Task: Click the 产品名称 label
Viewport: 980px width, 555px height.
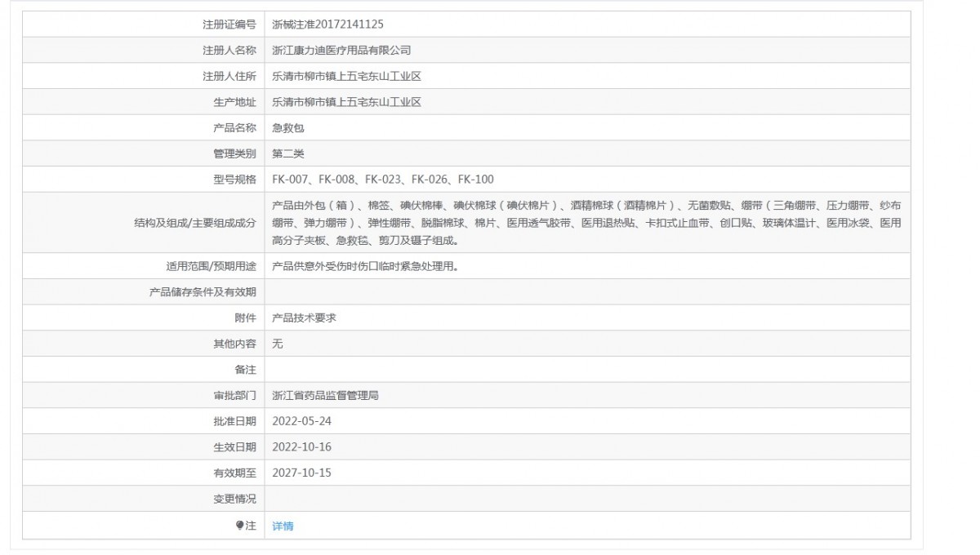Action: pos(234,128)
